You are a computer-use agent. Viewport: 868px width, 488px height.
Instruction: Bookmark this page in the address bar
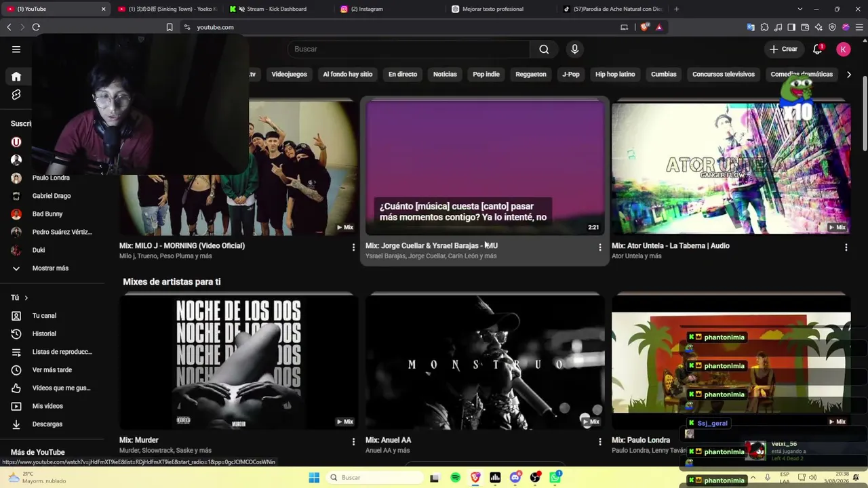(170, 27)
